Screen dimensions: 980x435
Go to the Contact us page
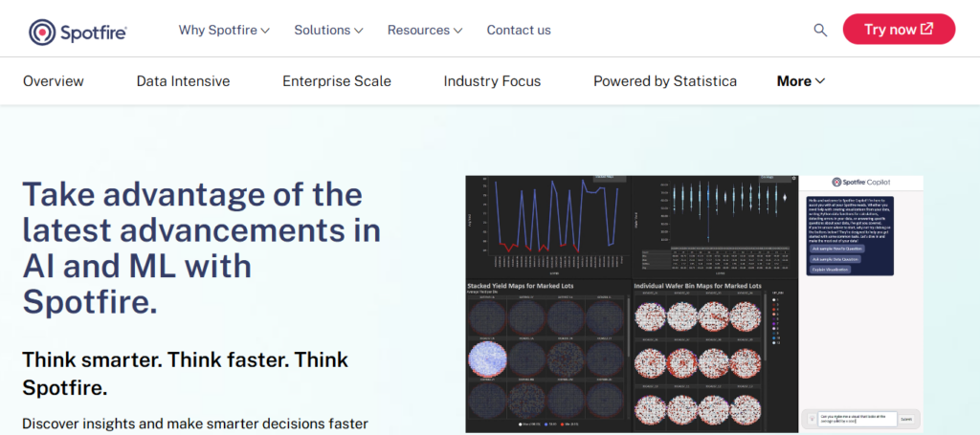519,30
